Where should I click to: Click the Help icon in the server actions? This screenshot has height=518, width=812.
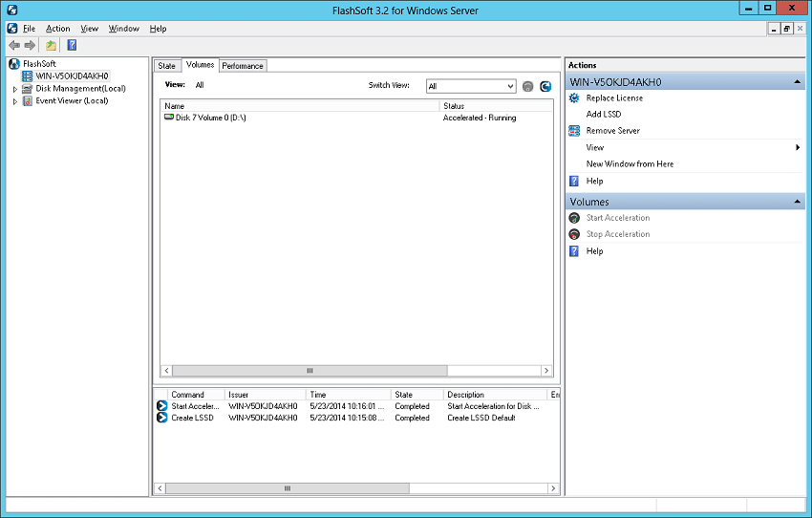574,181
